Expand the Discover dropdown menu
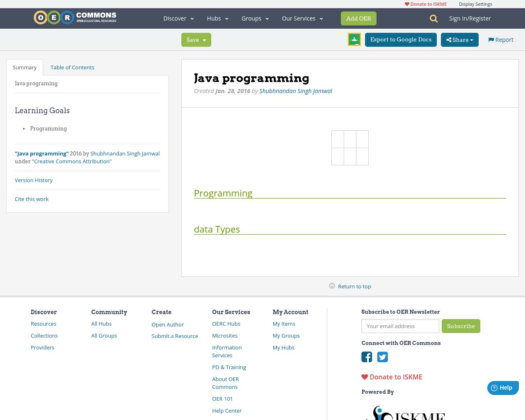Image resolution: width=525 pixels, height=420 pixels. click(x=178, y=18)
